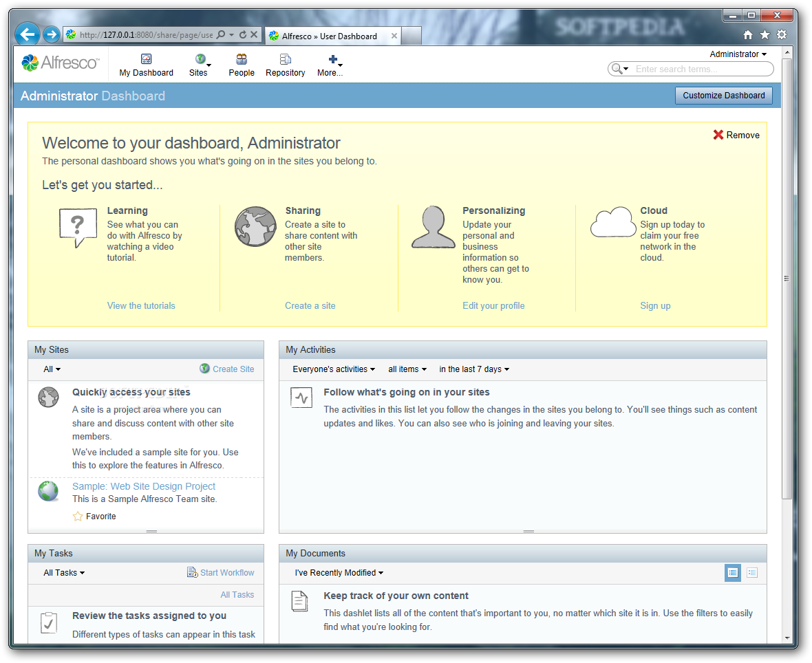Click the Edit your profile link
The image size is (812, 663).
click(493, 305)
